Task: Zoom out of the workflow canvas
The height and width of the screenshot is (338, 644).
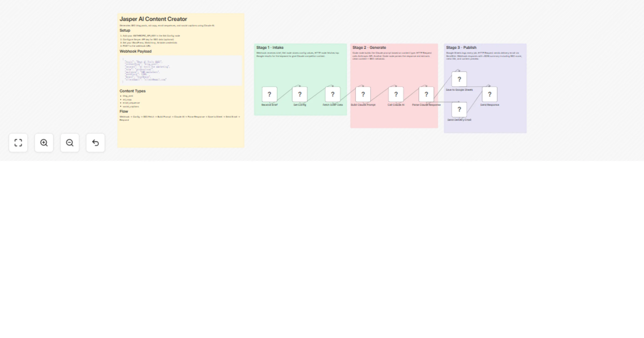Action: [x=70, y=143]
